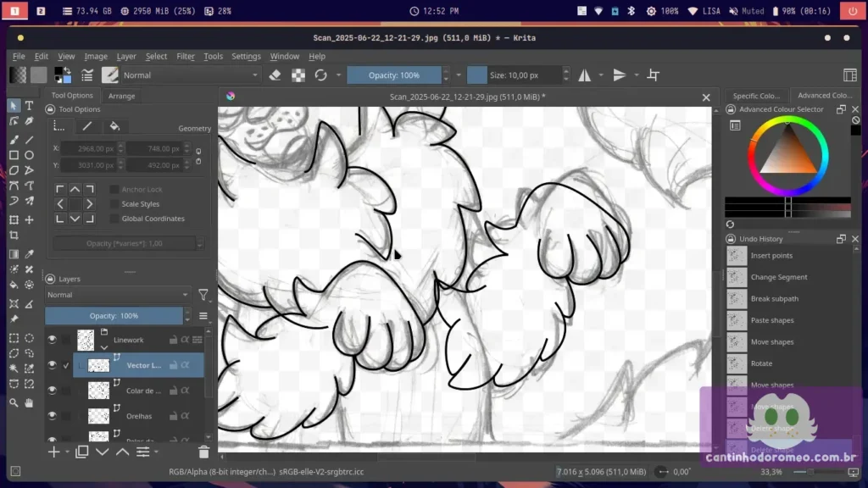Select the Bezier Curve tool
868x488 pixels.
click(14, 186)
